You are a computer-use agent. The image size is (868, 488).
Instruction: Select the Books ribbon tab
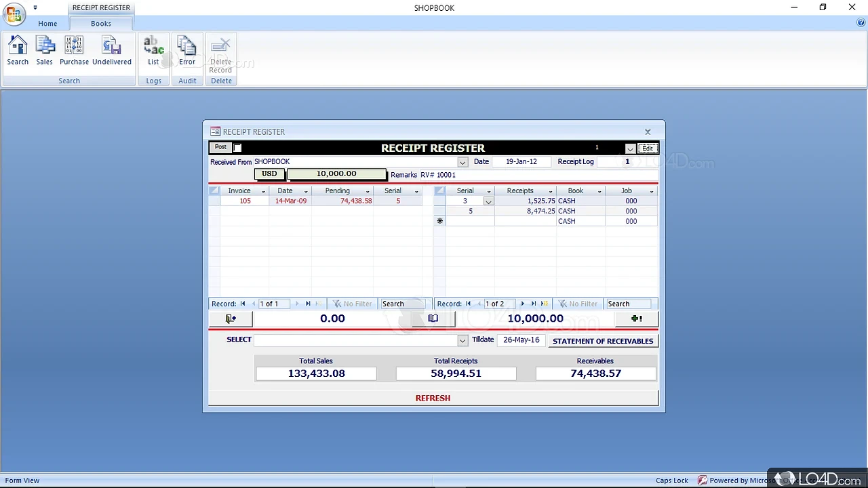(x=101, y=23)
